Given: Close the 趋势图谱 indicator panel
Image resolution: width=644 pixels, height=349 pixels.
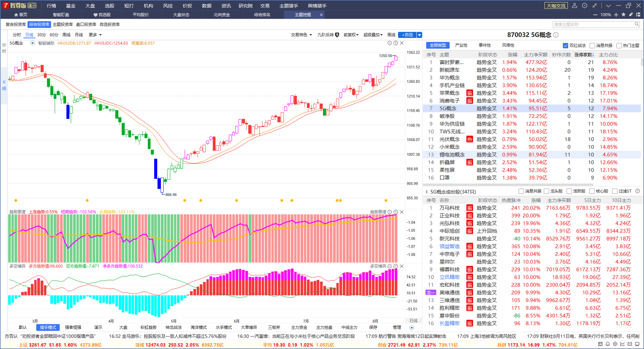Looking at the screenshot, I should click(402, 212).
